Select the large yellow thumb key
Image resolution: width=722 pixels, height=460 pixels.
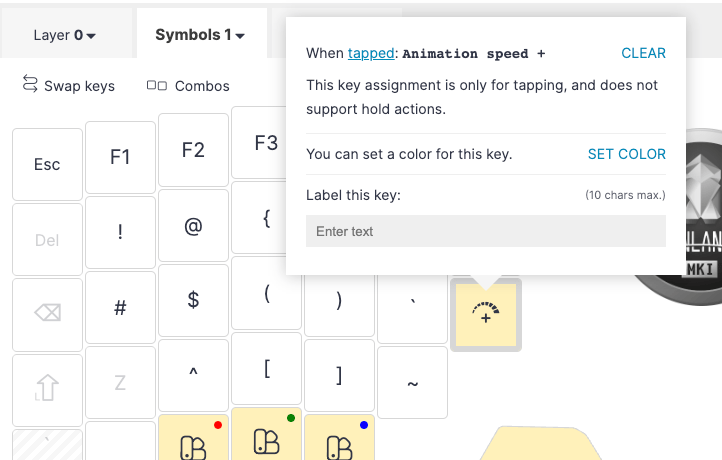(541, 443)
